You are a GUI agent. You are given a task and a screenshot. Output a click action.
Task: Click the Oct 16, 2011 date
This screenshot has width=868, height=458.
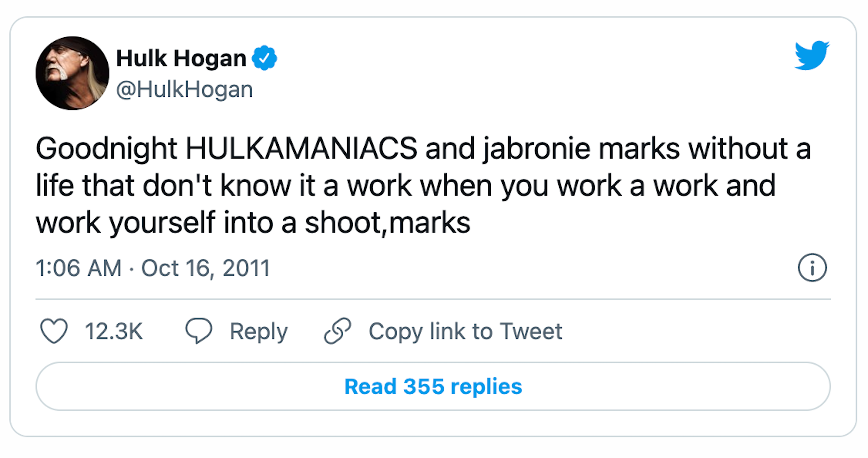click(205, 268)
